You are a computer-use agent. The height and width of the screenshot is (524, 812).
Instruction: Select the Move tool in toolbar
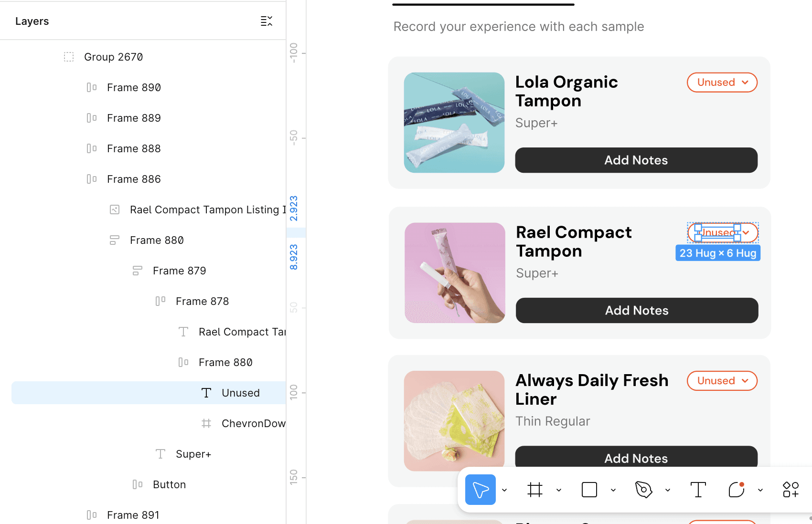tap(481, 490)
